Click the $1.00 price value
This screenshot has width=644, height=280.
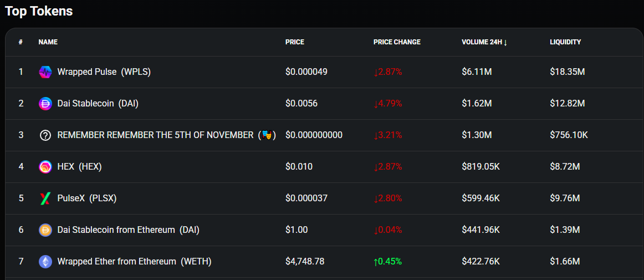[297, 230]
